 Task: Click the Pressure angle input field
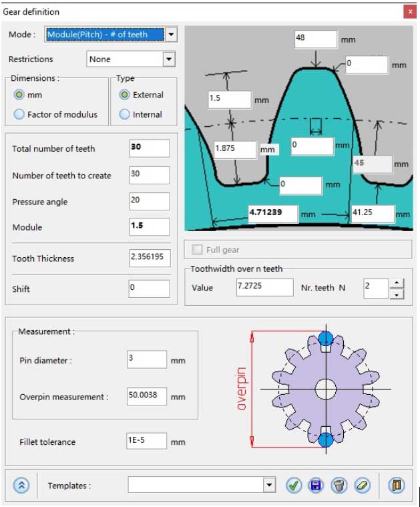[x=150, y=201]
